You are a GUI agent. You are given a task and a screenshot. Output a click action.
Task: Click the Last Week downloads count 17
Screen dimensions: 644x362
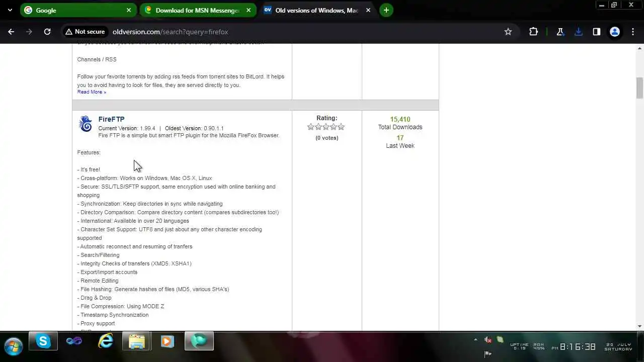(x=400, y=138)
